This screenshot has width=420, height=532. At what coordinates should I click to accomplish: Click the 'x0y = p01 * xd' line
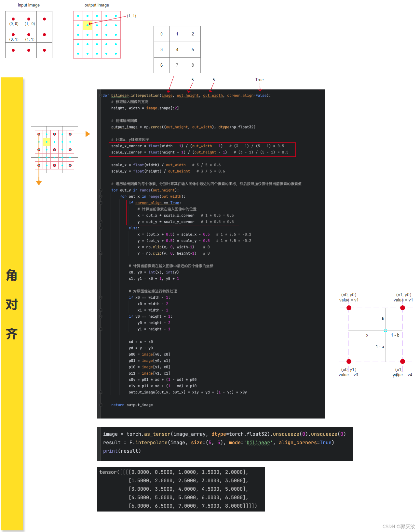(163, 380)
